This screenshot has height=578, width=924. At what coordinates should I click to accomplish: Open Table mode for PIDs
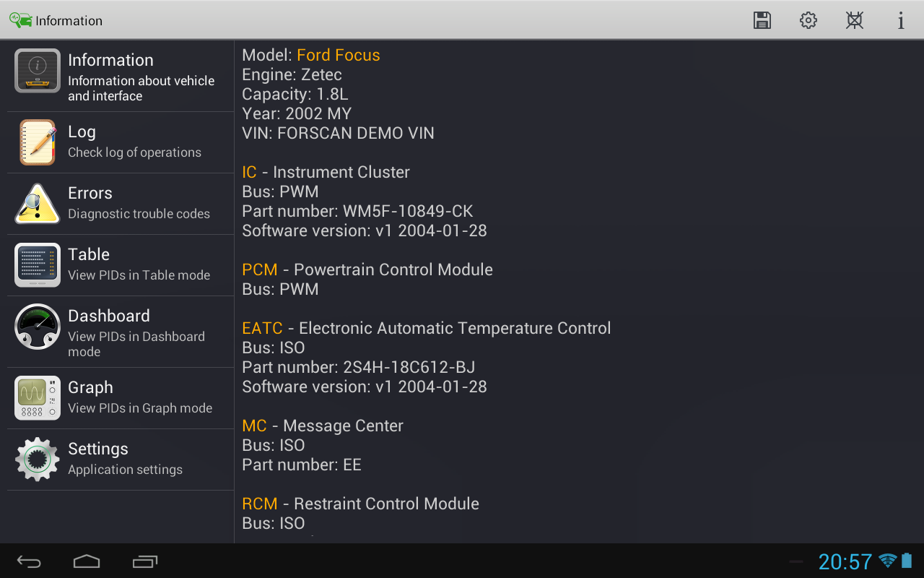click(x=139, y=264)
